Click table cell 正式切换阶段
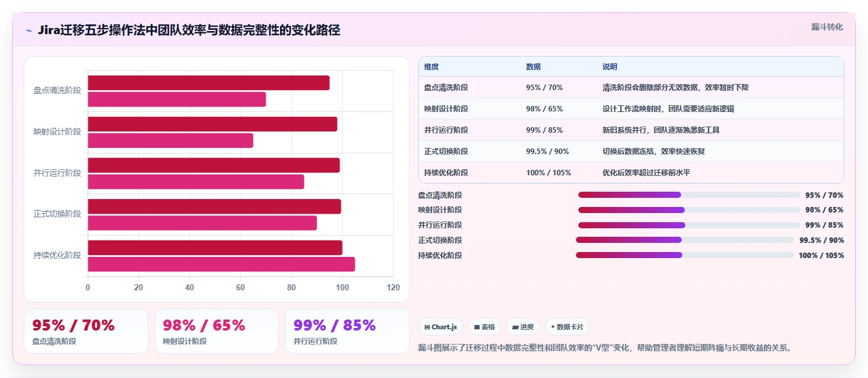The height and width of the screenshot is (378, 868). tap(446, 152)
